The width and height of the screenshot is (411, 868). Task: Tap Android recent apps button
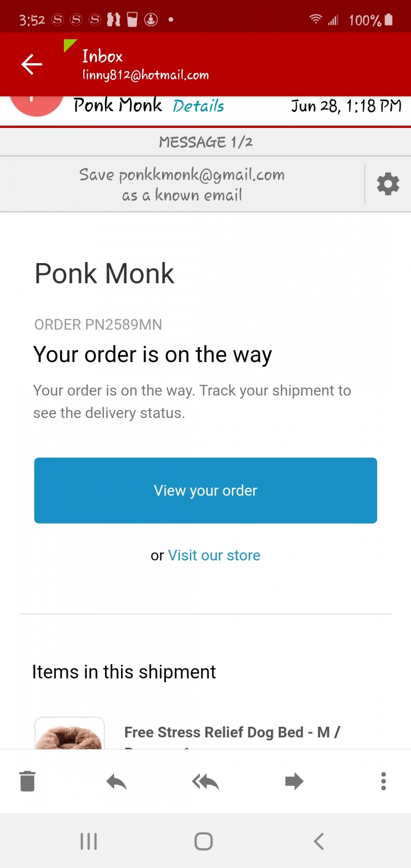click(x=89, y=841)
